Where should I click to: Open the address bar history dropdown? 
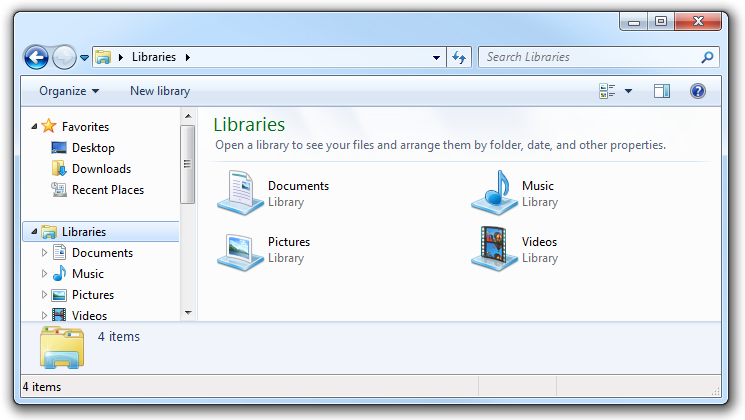[436, 57]
